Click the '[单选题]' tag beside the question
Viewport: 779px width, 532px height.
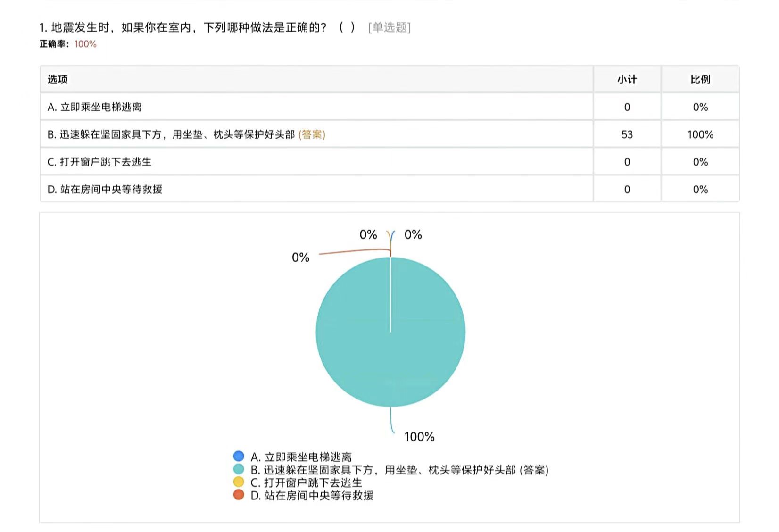coord(389,27)
